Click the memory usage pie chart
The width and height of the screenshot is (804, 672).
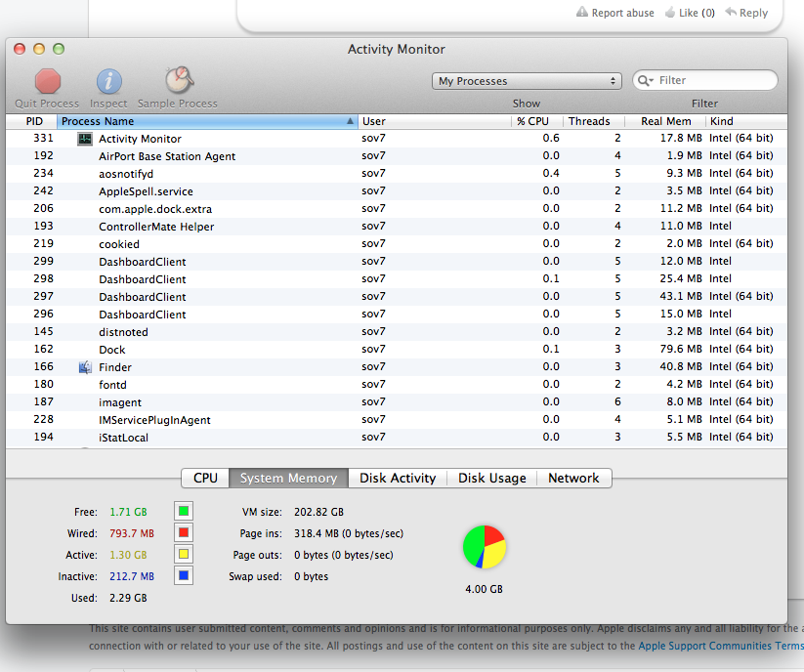coord(484,547)
